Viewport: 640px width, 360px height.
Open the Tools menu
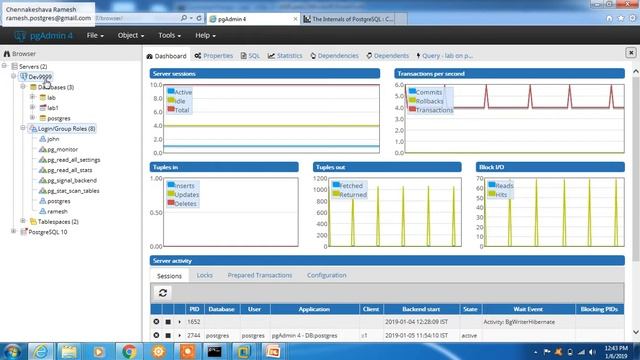click(x=169, y=36)
